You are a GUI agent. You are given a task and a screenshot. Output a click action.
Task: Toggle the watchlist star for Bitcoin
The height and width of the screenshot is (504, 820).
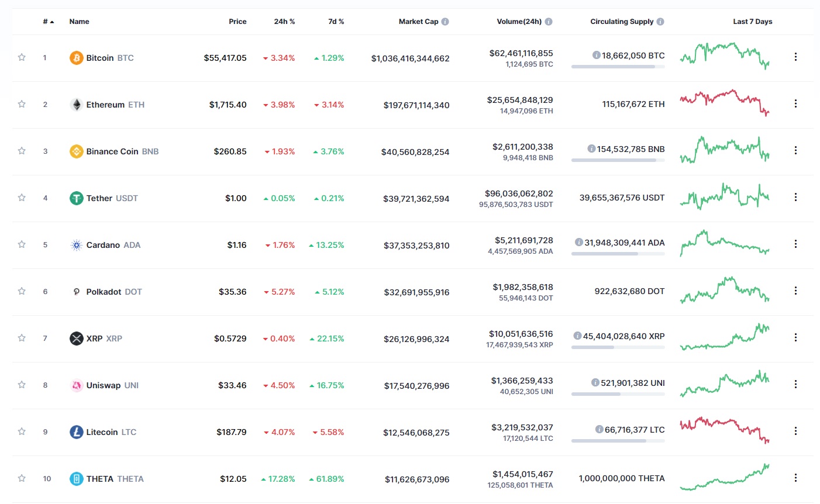[22, 57]
